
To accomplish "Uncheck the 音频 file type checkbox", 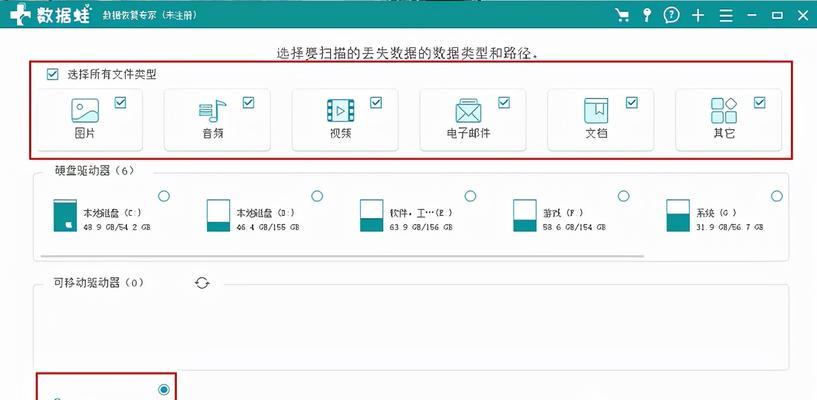I will (x=248, y=103).
